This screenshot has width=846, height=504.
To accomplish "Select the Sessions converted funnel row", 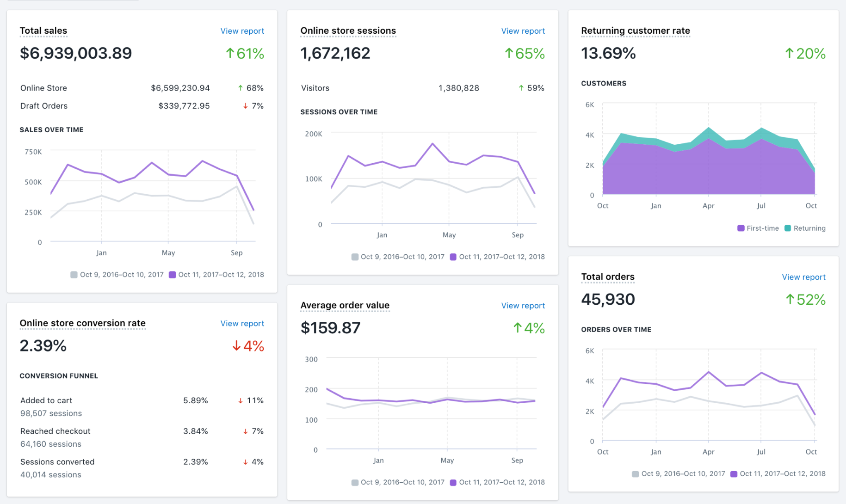I will click(x=142, y=468).
